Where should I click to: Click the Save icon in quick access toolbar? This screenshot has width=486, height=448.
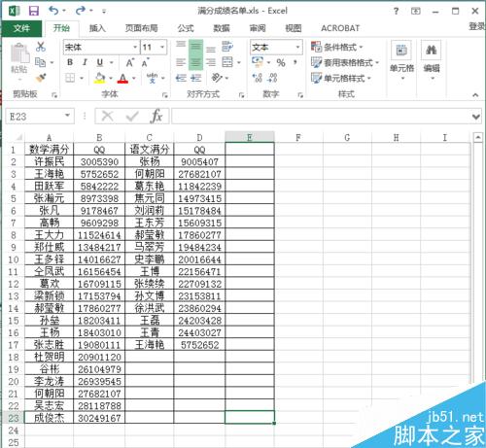pos(34,11)
